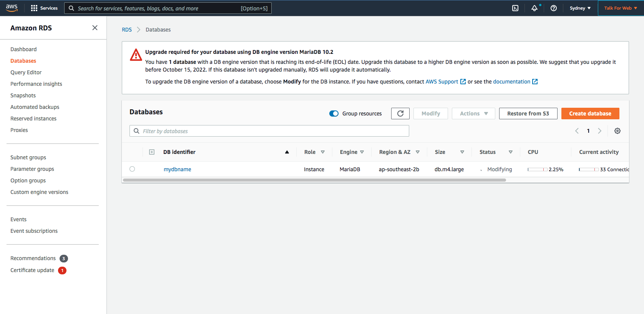
Task: Open the Services grid menu
Action: coord(44,8)
